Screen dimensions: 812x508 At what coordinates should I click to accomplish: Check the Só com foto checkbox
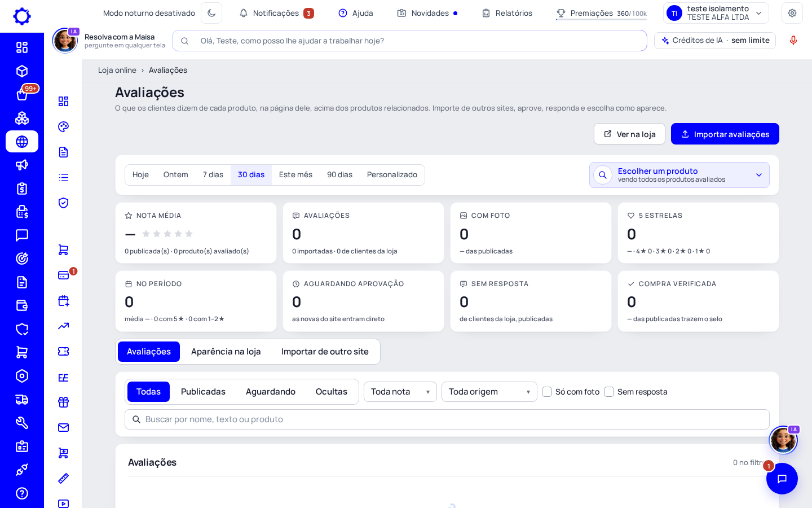(x=547, y=392)
